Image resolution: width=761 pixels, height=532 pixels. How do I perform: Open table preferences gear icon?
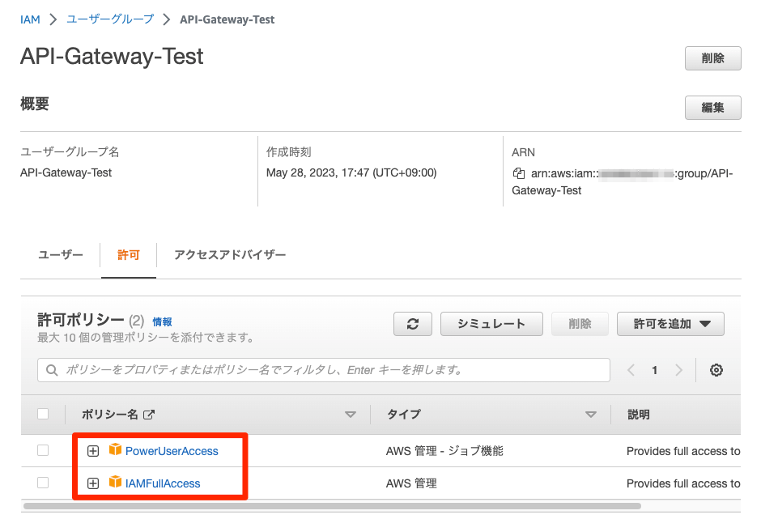(x=716, y=370)
